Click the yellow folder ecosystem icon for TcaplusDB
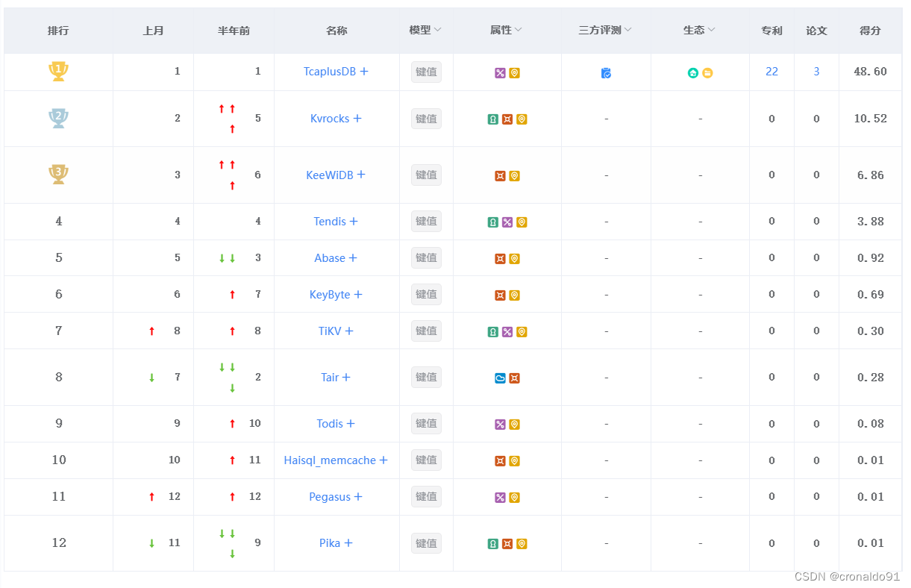 coord(707,73)
